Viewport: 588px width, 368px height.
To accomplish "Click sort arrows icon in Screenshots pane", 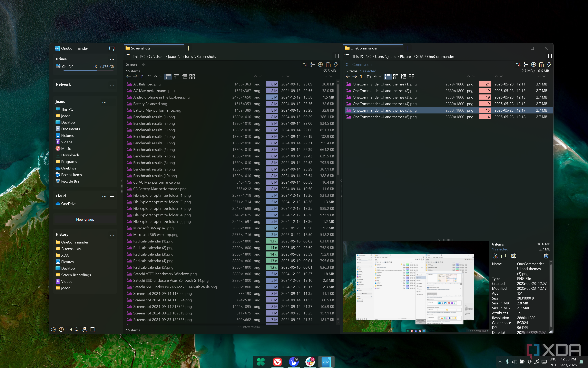I will click(x=305, y=64).
